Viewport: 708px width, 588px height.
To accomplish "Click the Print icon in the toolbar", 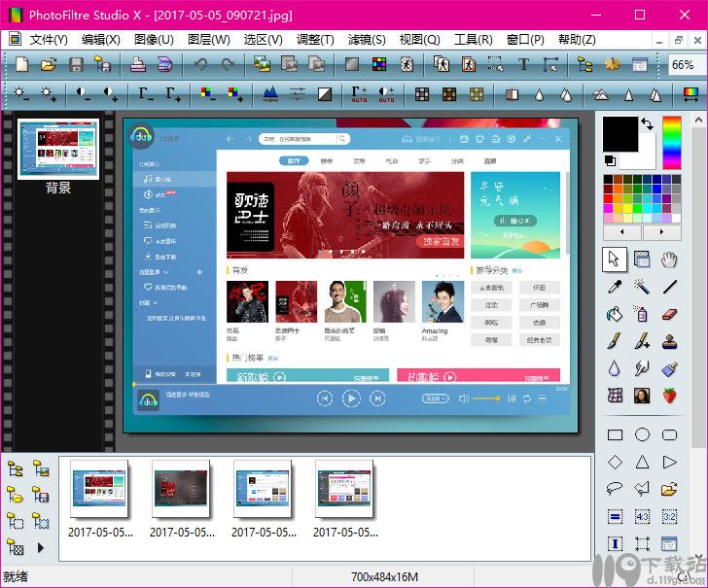I will click(x=138, y=64).
